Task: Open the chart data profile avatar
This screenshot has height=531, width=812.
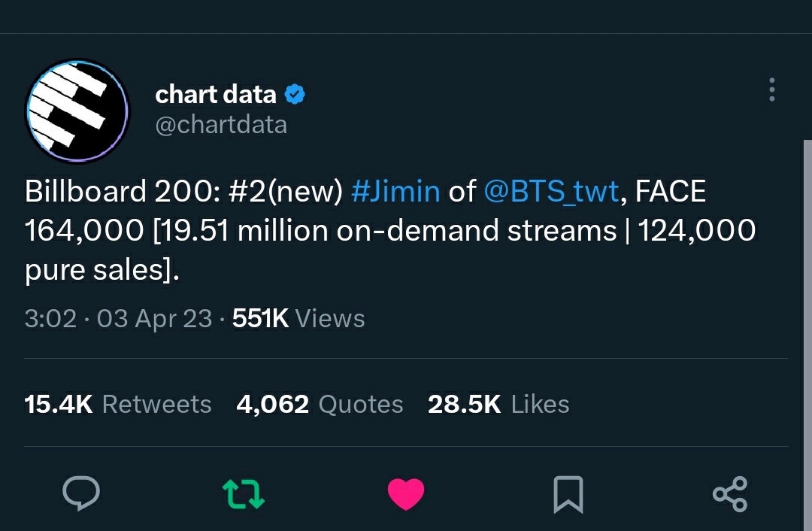Action: [x=79, y=110]
